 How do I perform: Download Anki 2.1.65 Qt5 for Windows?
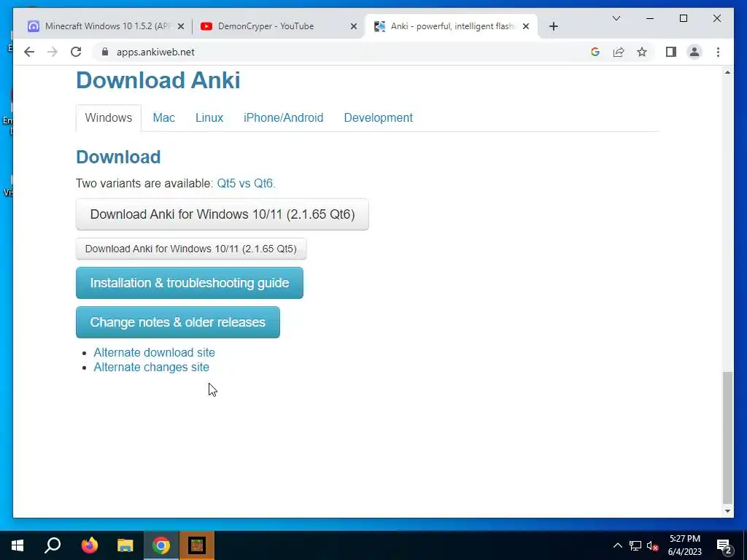click(x=191, y=249)
